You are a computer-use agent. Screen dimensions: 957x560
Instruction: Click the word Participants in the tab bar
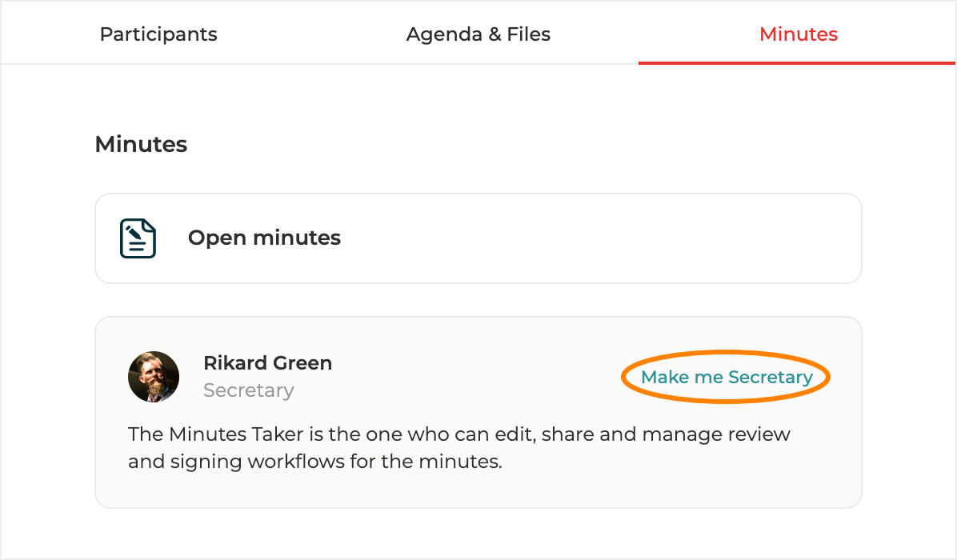coord(158,34)
